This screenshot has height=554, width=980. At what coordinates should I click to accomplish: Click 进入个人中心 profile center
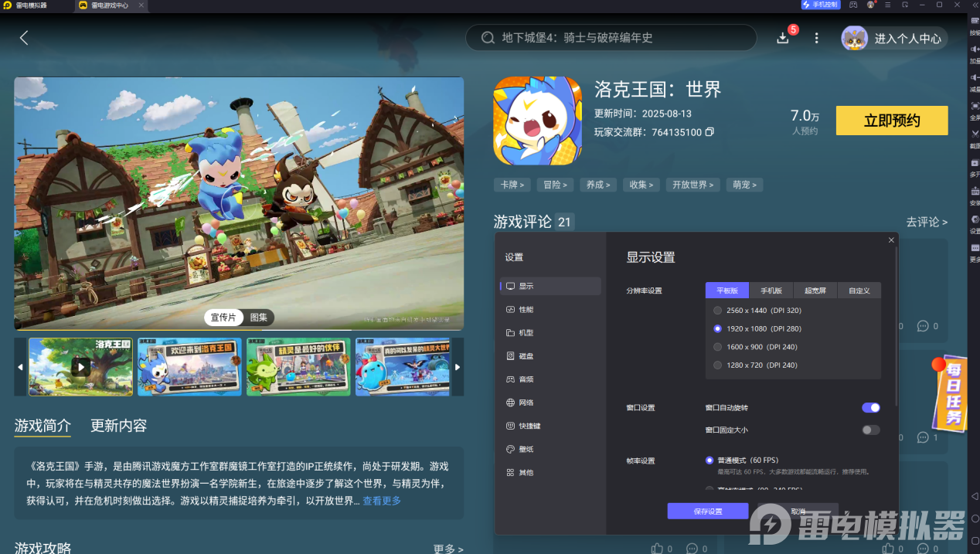coord(907,39)
